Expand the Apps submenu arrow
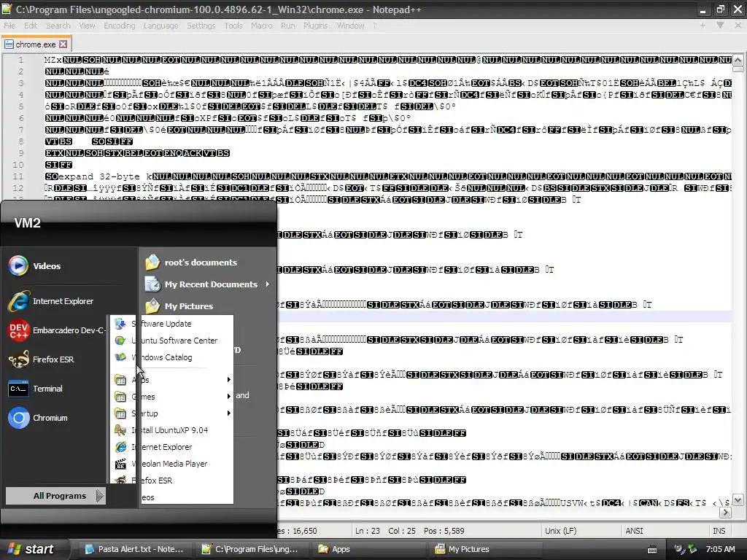Viewport: 747px width, 560px height. click(228, 379)
